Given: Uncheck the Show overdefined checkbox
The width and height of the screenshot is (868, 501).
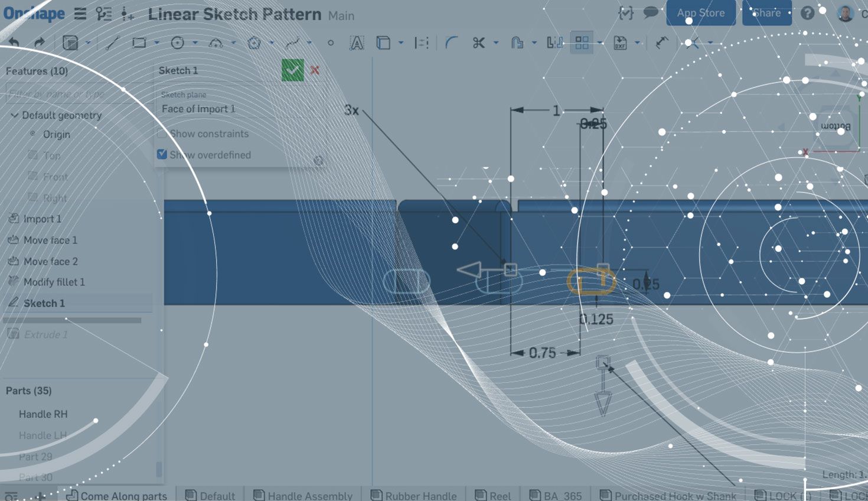Looking at the screenshot, I should tap(162, 154).
